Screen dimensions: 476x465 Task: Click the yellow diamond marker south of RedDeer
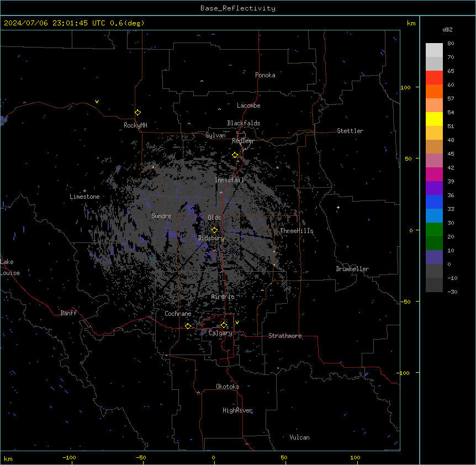235,155
